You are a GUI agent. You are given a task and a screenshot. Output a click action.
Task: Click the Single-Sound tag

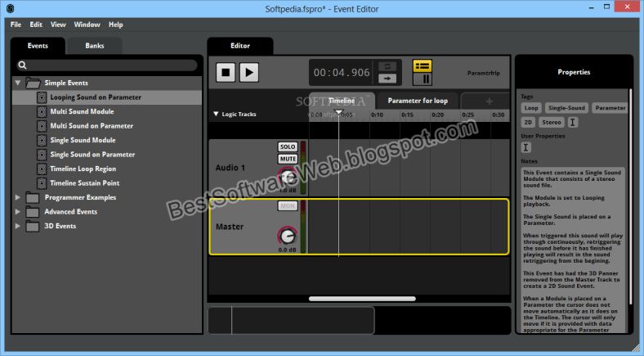[x=566, y=108]
